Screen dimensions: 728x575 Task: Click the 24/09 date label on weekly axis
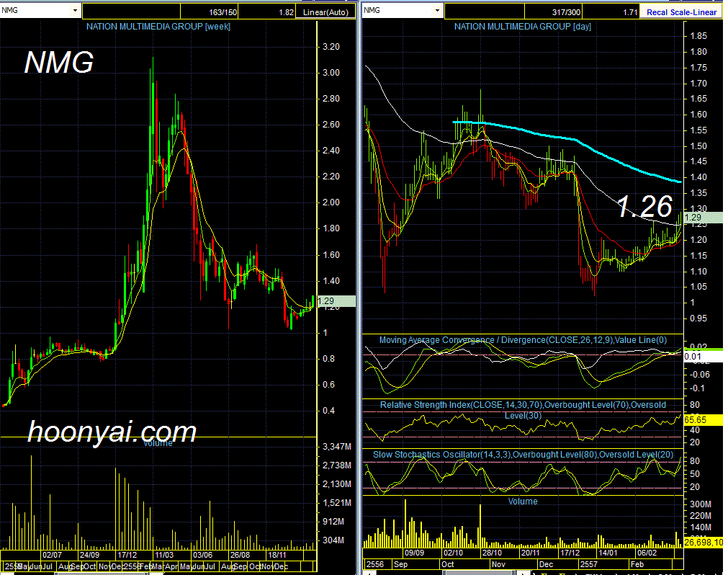click(89, 555)
